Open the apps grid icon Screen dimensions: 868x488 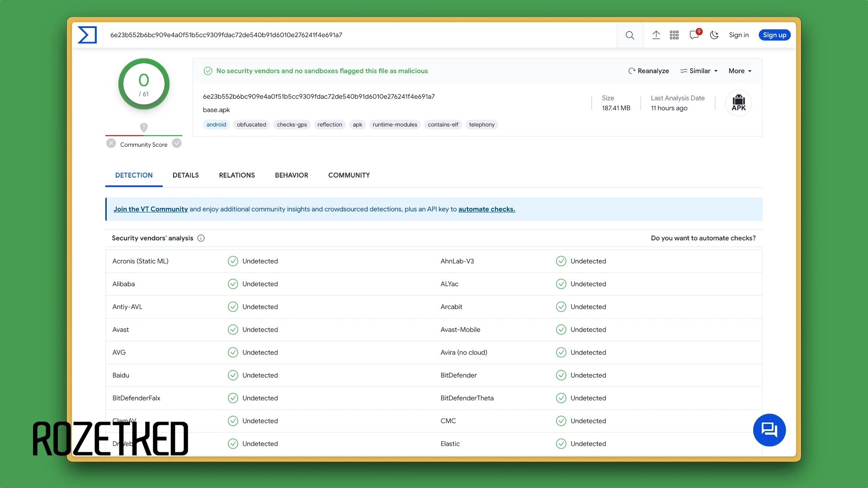[674, 35]
